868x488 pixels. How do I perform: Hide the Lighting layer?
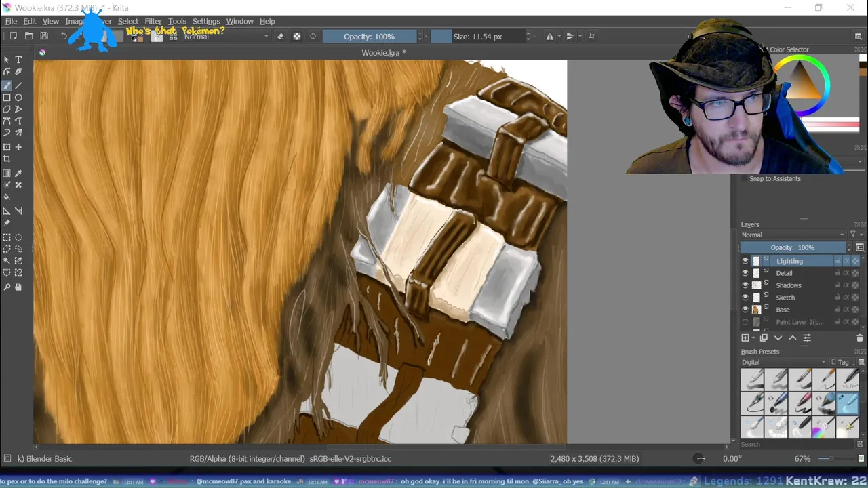click(745, 261)
